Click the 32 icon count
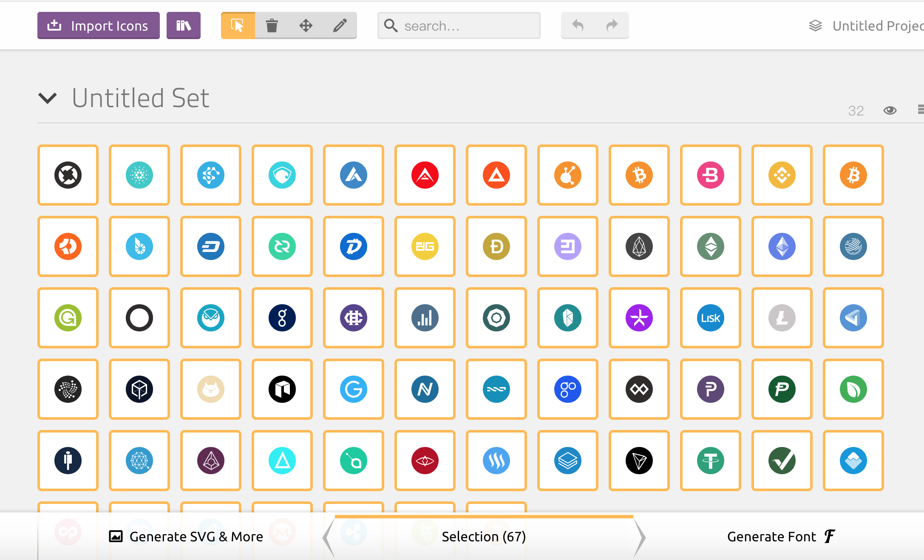This screenshot has height=560, width=924. tap(856, 110)
